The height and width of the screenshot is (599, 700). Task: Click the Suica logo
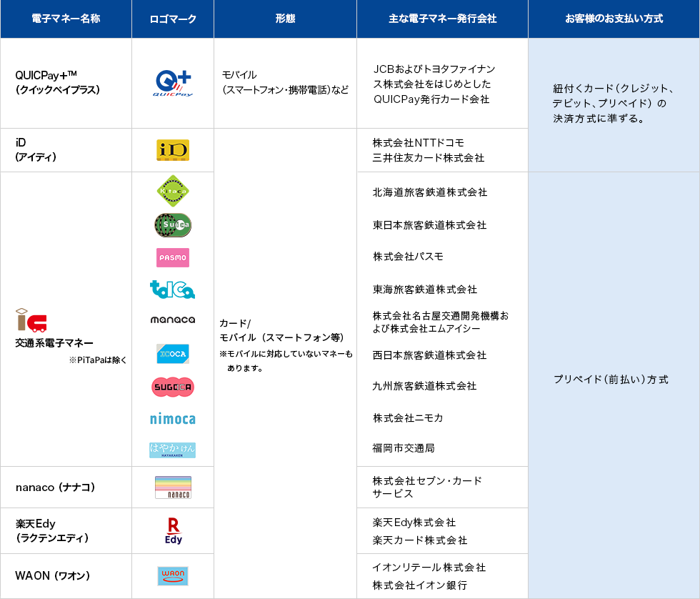click(173, 224)
